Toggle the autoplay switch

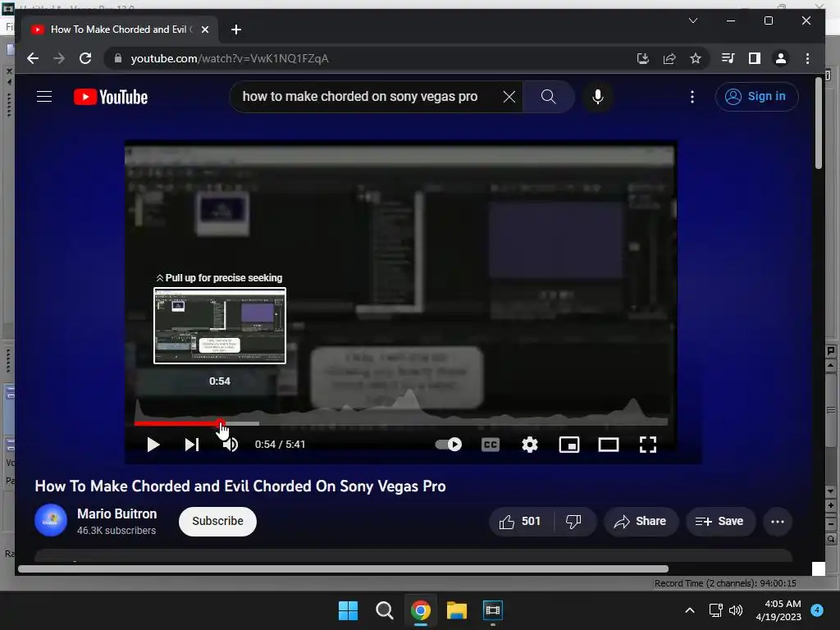449,444
